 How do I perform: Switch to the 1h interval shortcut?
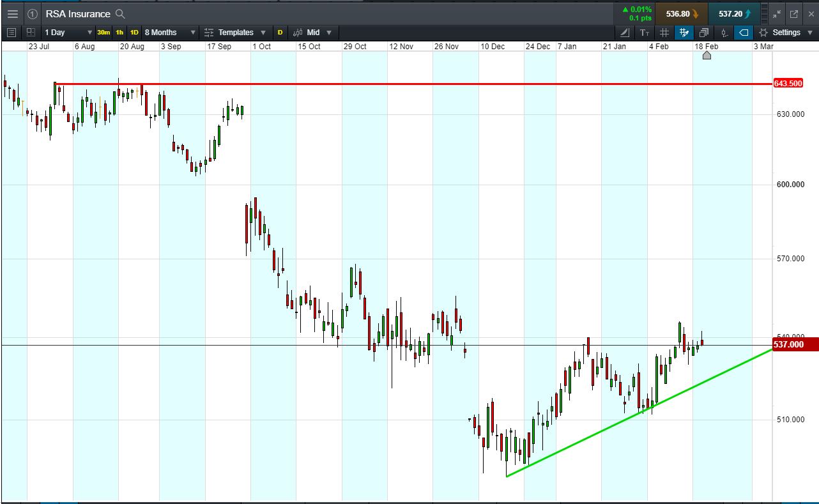click(x=119, y=32)
